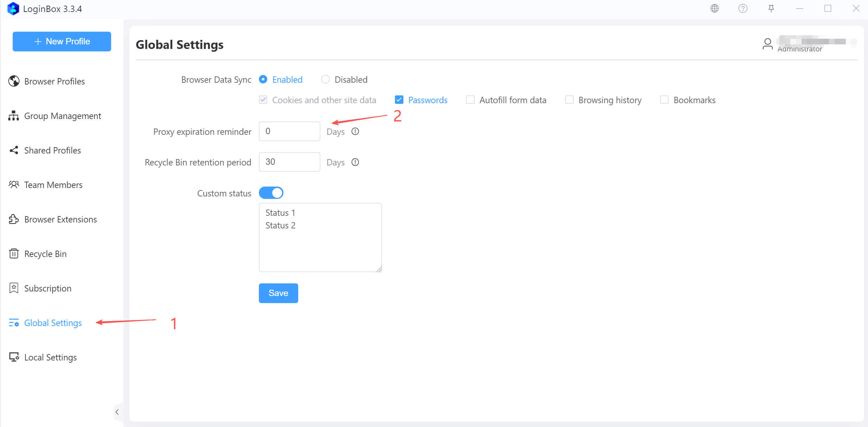868x427 pixels.
Task: Check the Bookmarks sync option
Action: click(x=664, y=100)
